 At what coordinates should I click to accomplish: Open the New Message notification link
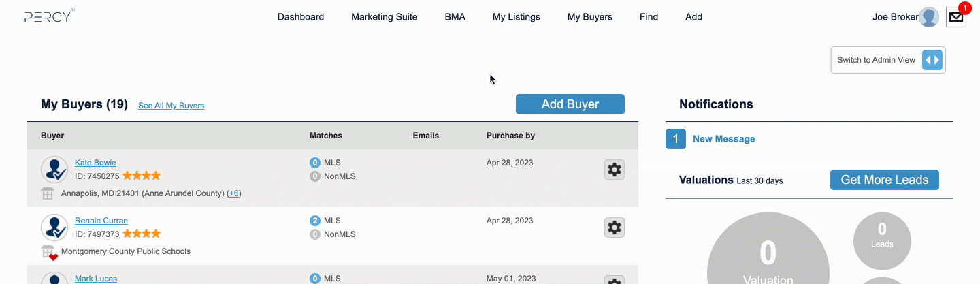pyautogui.click(x=724, y=139)
